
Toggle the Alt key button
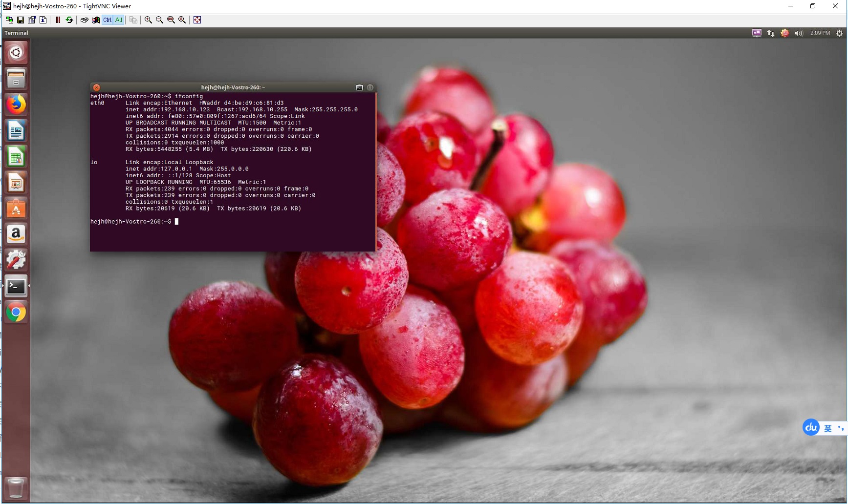[118, 20]
